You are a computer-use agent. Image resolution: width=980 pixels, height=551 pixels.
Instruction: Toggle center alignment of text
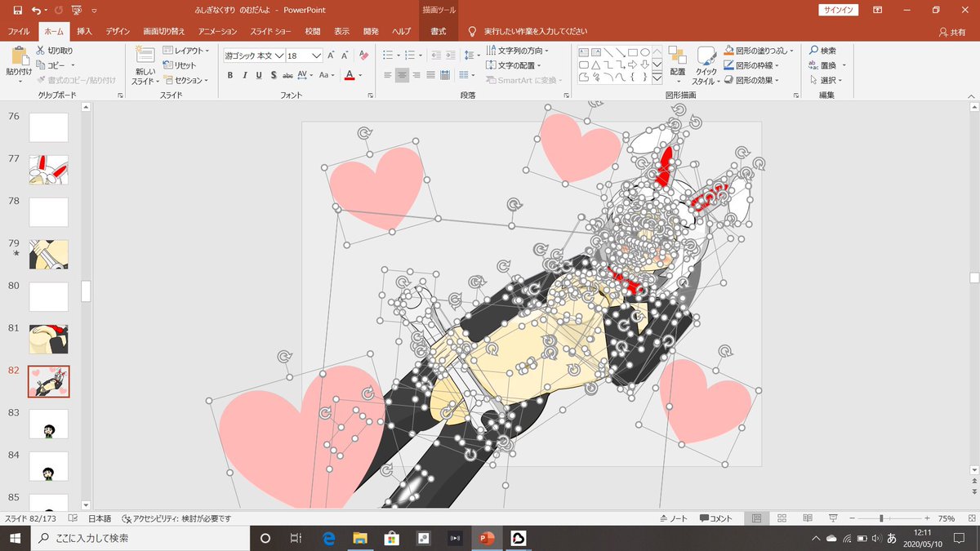click(402, 75)
